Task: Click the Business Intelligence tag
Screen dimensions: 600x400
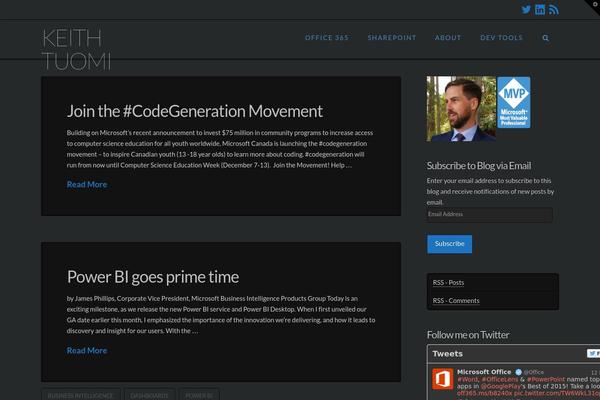Action: [80, 395]
